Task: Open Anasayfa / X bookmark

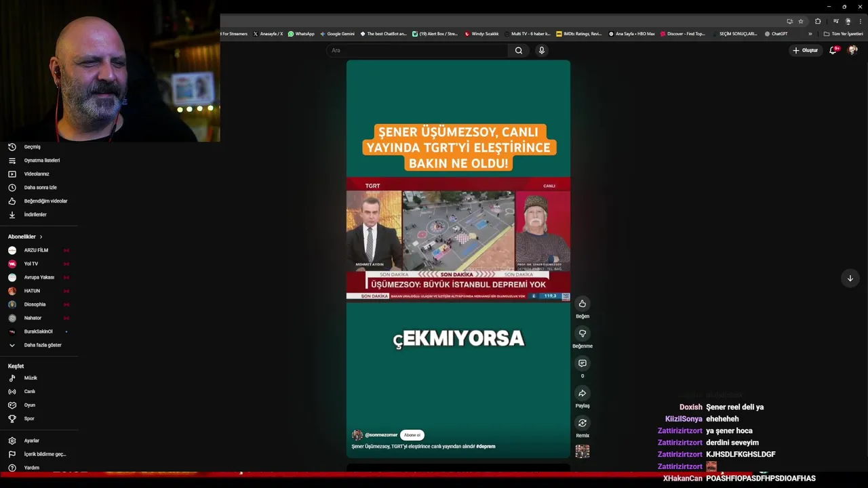Action: pos(268,34)
